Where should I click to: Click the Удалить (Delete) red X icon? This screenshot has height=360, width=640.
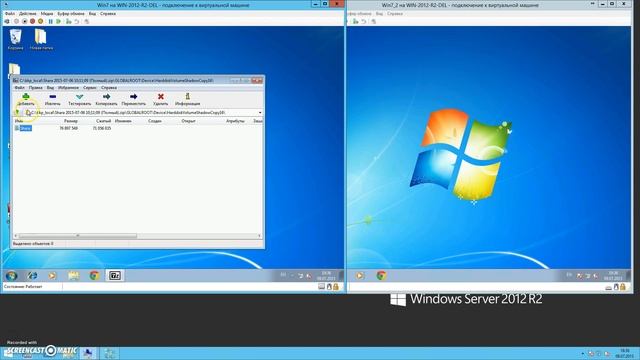click(160, 97)
